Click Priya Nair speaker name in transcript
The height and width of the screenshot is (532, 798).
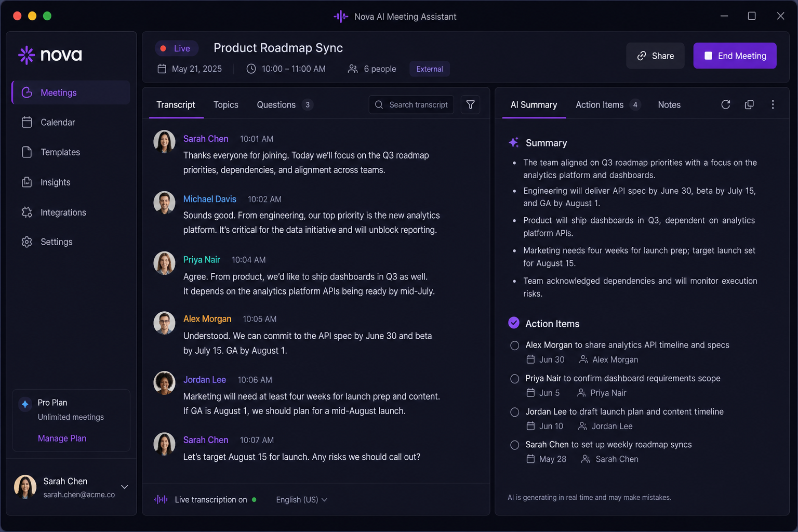click(x=202, y=260)
